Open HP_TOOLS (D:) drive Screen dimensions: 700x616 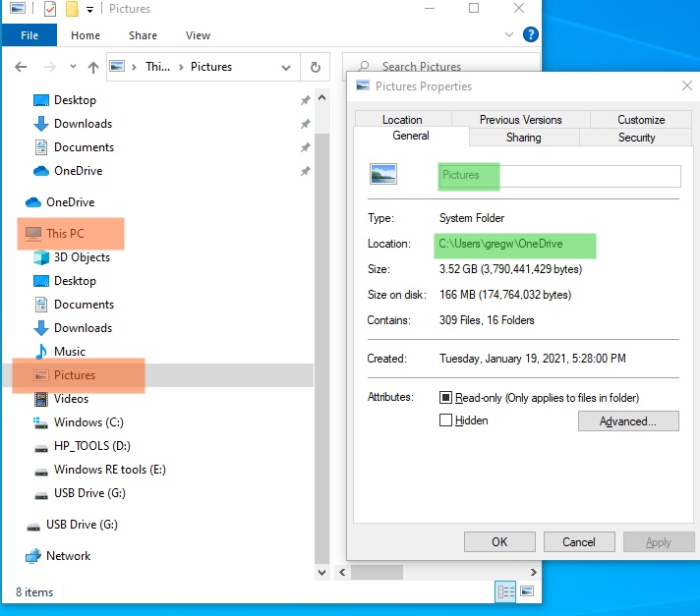point(92,446)
